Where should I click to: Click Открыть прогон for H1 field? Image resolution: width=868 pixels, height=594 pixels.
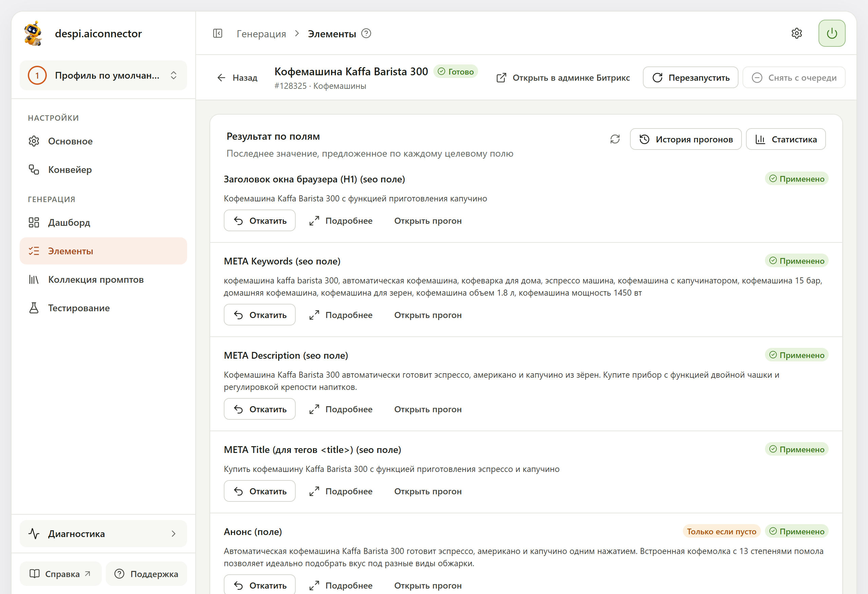[x=428, y=221]
